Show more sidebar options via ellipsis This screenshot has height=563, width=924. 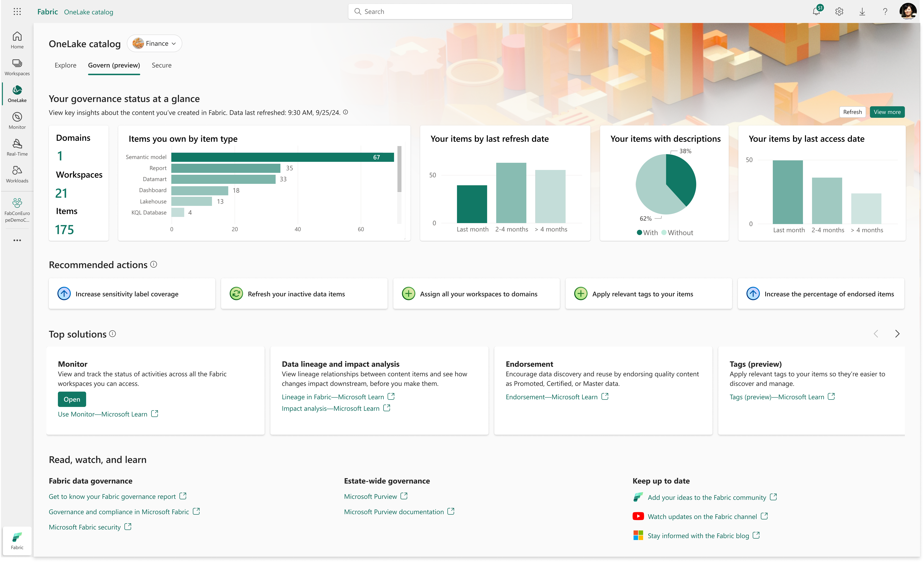[17, 240]
